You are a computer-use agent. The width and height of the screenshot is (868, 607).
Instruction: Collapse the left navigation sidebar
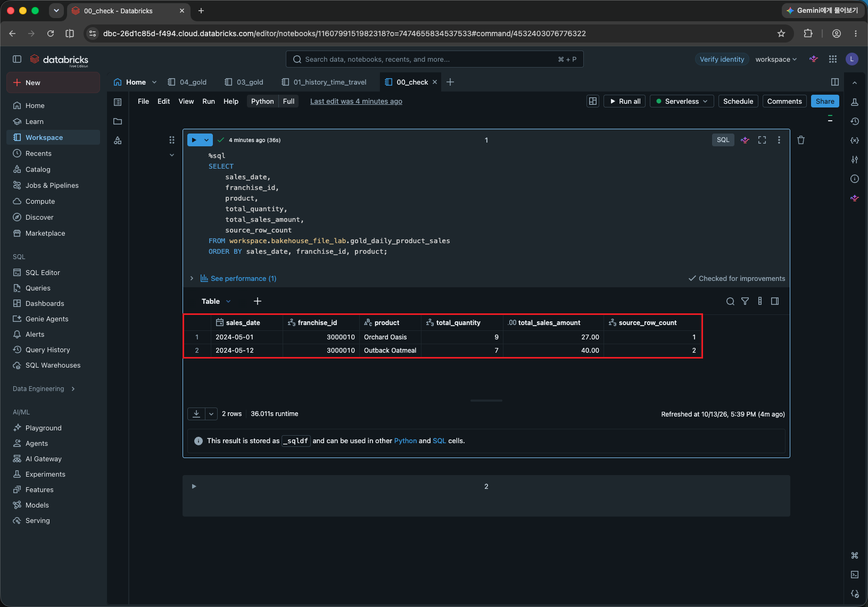pos(17,59)
